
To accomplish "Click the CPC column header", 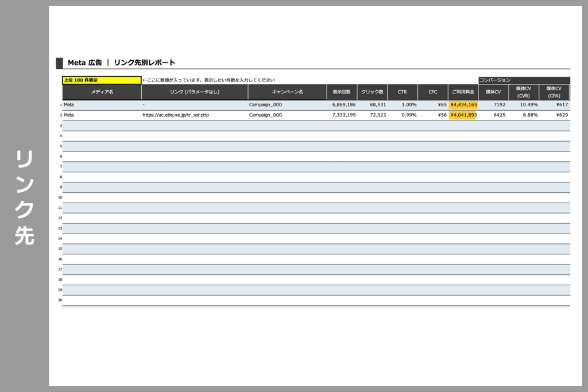I will point(433,92).
